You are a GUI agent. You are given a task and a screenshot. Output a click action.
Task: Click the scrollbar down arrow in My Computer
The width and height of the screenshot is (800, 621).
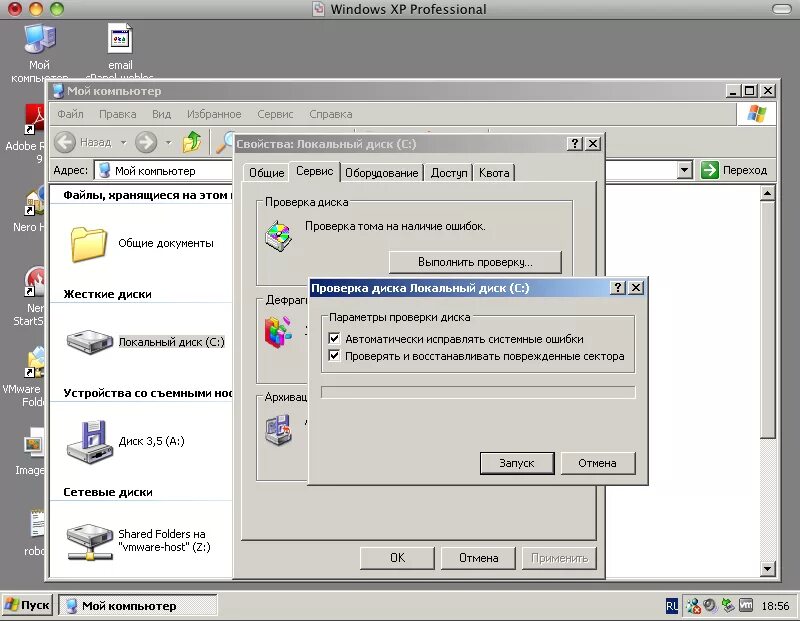click(x=767, y=568)
